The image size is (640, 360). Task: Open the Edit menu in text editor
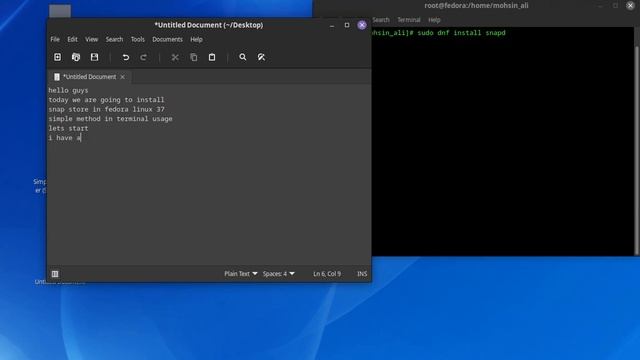tap(72, 40)
